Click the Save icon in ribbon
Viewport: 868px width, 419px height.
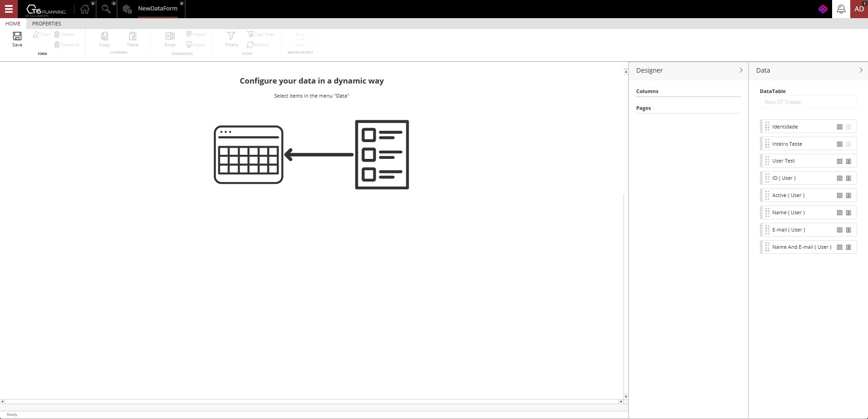coord(17,39)
